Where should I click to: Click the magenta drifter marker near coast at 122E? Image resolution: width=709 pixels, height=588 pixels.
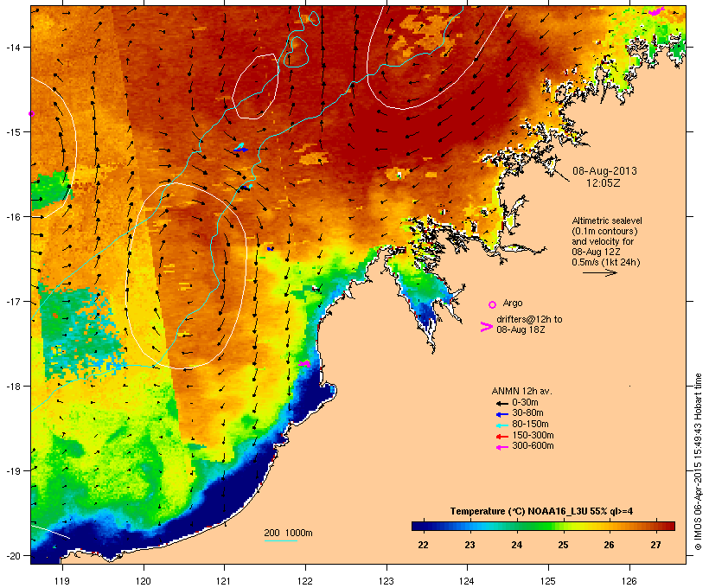coord(304,363)
